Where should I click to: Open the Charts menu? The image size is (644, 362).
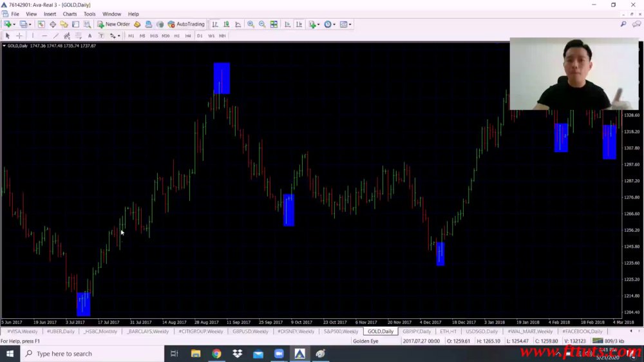tap(70, 14)
